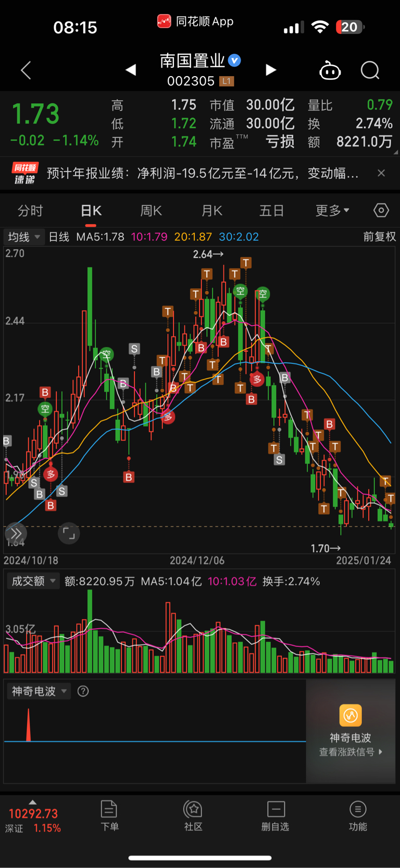Switch to 月K tab
Screen dimensions: 400x868
tap(212, 211)
